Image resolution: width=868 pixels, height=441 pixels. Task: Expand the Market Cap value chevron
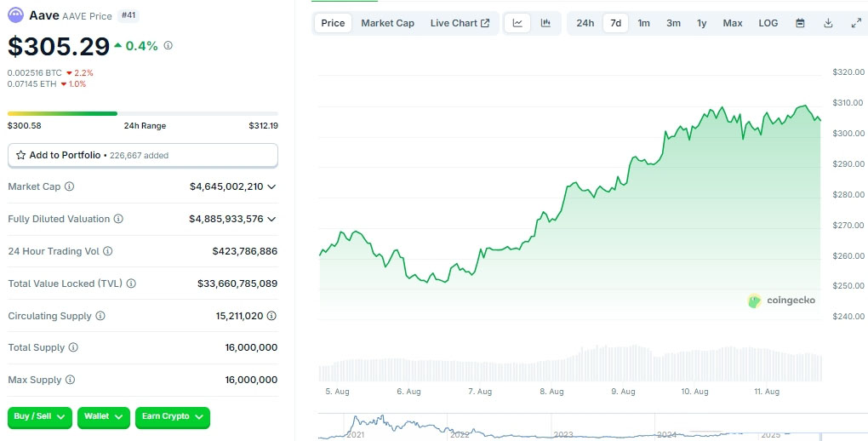271,186
